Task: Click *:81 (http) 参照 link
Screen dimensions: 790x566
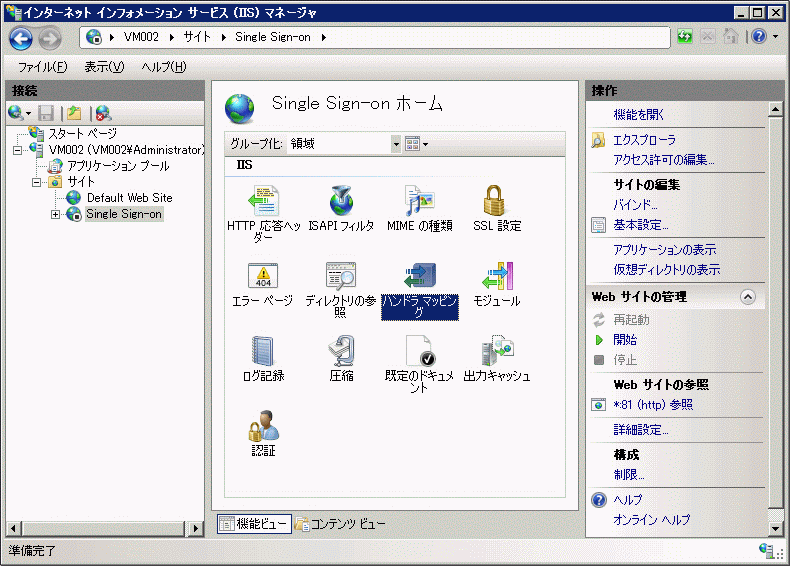Action: (653, 405)
